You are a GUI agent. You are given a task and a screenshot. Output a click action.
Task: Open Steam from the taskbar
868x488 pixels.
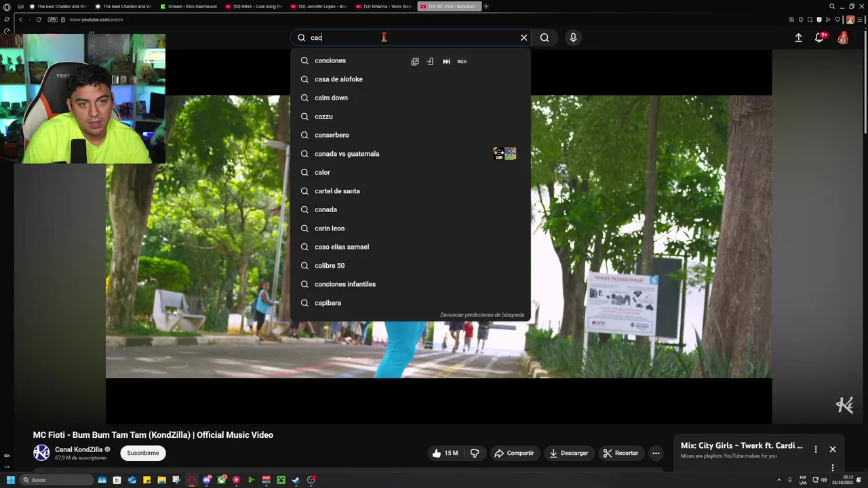click(x=296, y=480)
